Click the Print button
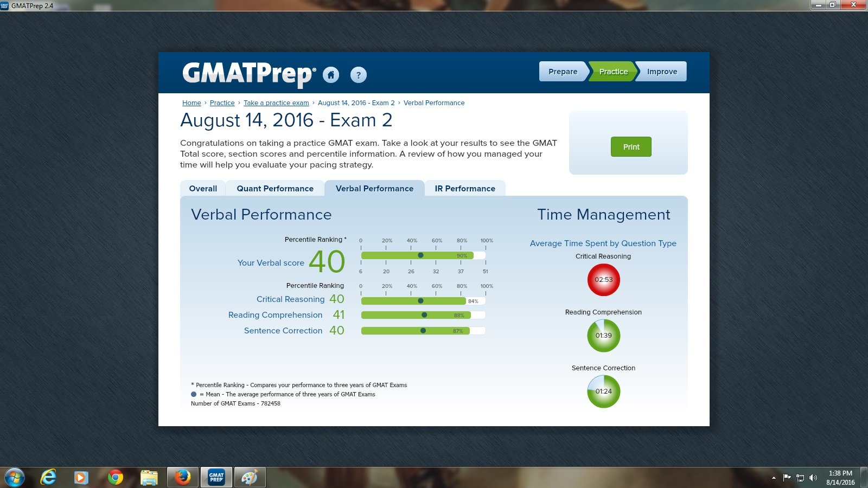The image size is (868, 488). click(630, 146)
